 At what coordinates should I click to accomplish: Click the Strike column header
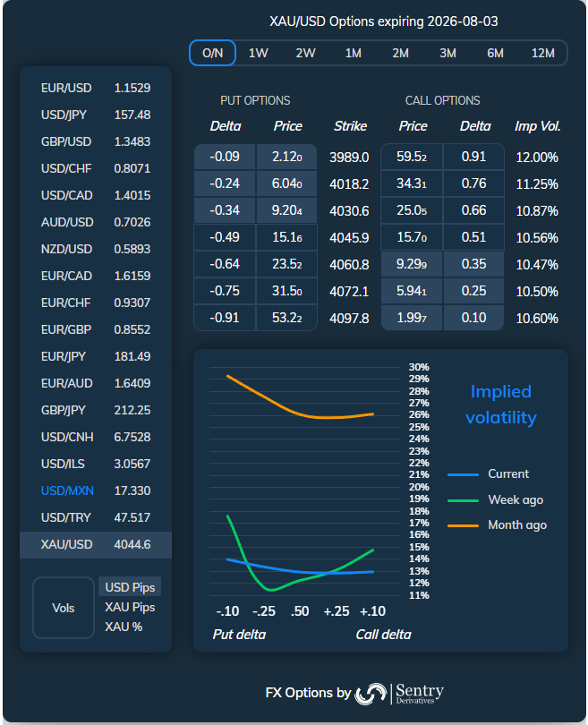tap(351, 126)
